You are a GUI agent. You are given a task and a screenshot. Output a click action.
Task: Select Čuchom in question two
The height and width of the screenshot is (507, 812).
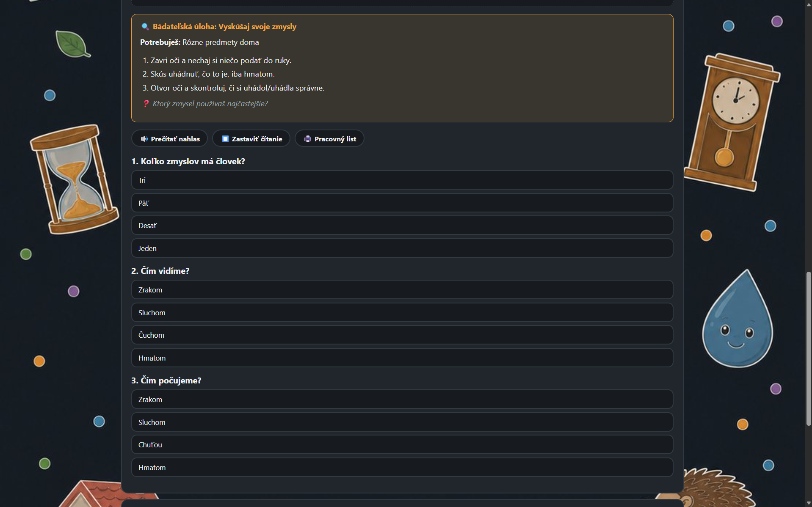[x=402, y=335]
